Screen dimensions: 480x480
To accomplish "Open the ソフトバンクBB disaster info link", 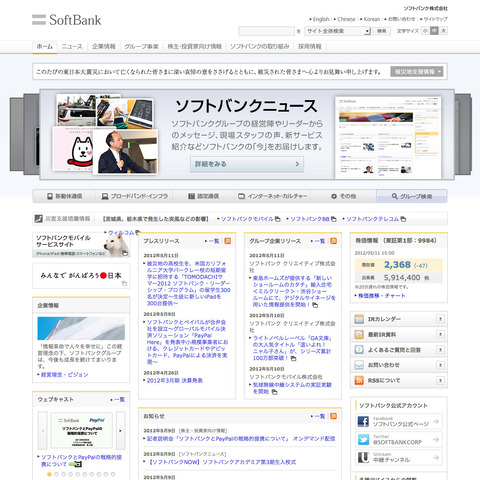I will coord(310,219).
